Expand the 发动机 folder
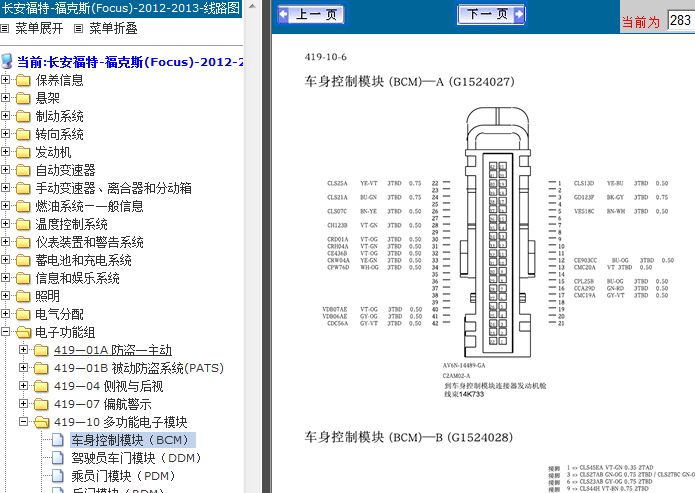 click(x=5, y=152)
